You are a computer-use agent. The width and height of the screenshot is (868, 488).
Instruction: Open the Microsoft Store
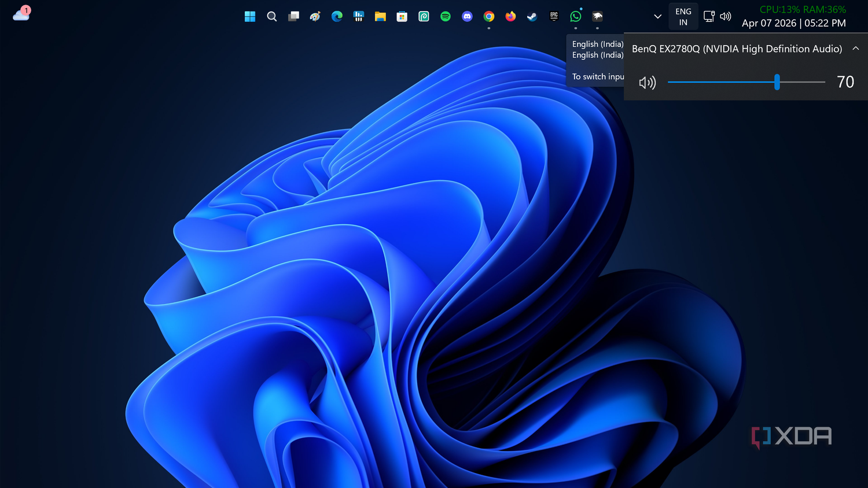(x=402, y=16)
